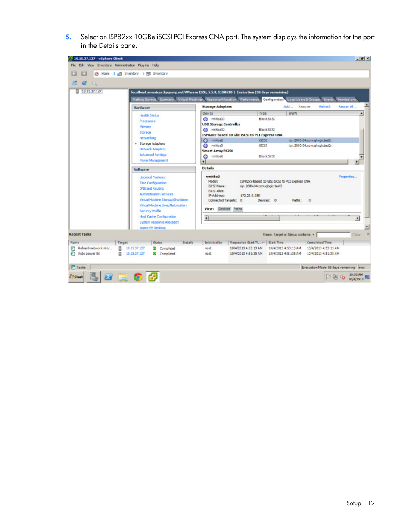The height and width of the screenshot is (532, 411).
Task: Open DNS and Routing under Software
Action: (152, 189)
